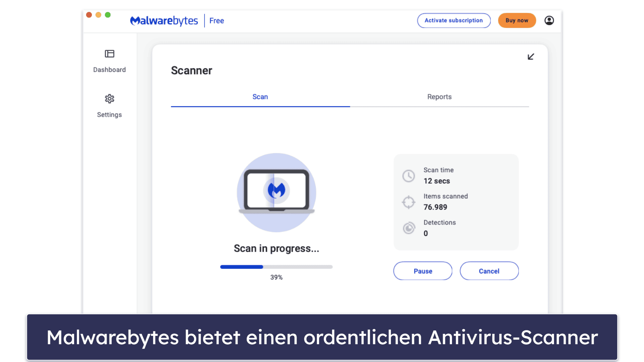Click the Items scanned crosshair icon
This screenshot has height=362, width=644.
click(x=408, y=202)
